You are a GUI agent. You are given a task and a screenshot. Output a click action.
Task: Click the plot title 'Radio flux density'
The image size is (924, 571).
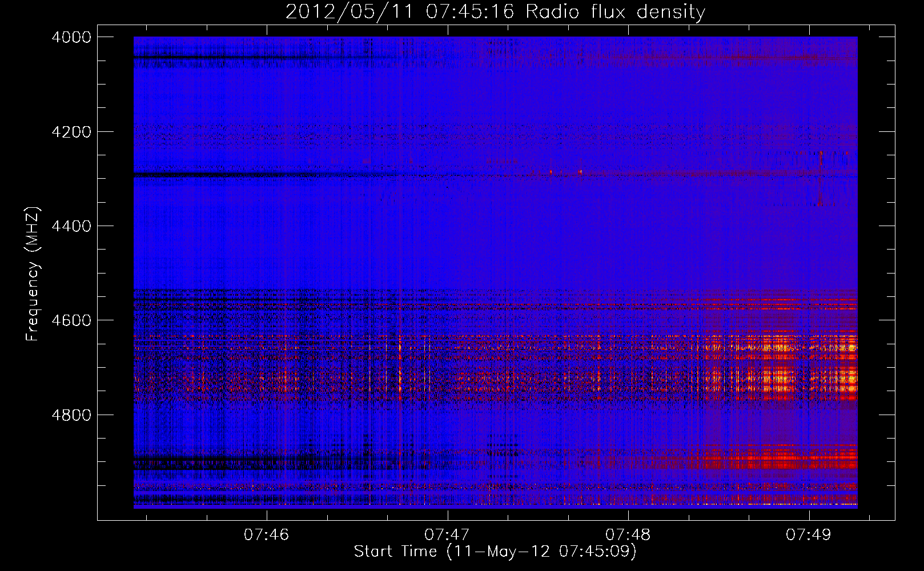pos(615,11)
